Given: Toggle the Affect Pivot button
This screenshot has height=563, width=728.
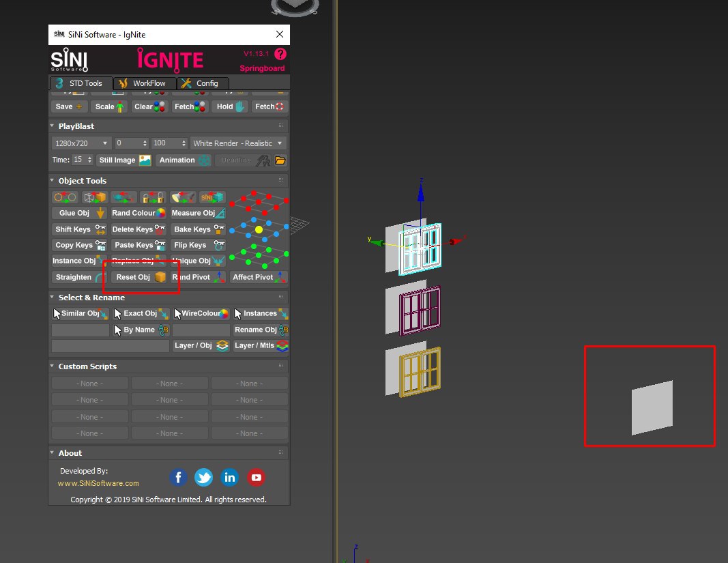Looking at the screenshot, I should pyautogui.click(x=259, y=277).
